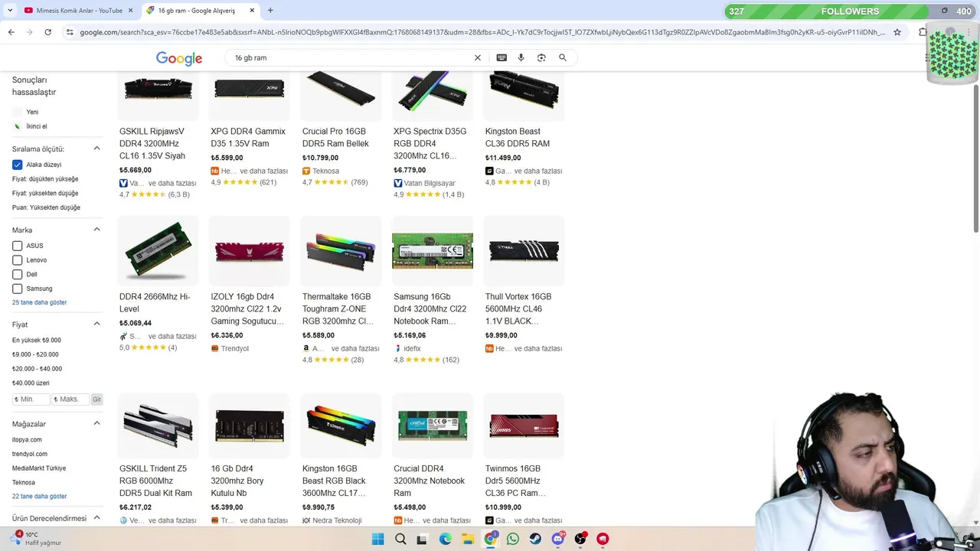The height and width of the screenshot is (551, 980).
Task: Open GSKILL Trident Z5 RGB product image
Action: coord(158,426)
